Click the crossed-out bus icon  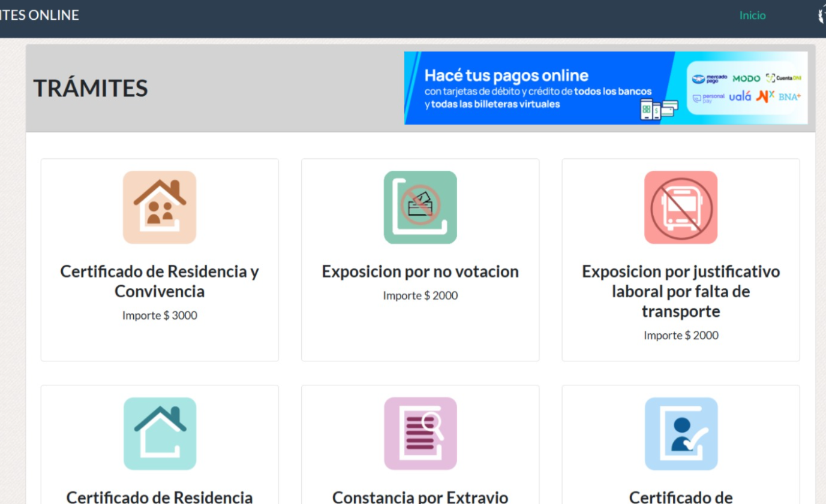(x=680, y=207)
